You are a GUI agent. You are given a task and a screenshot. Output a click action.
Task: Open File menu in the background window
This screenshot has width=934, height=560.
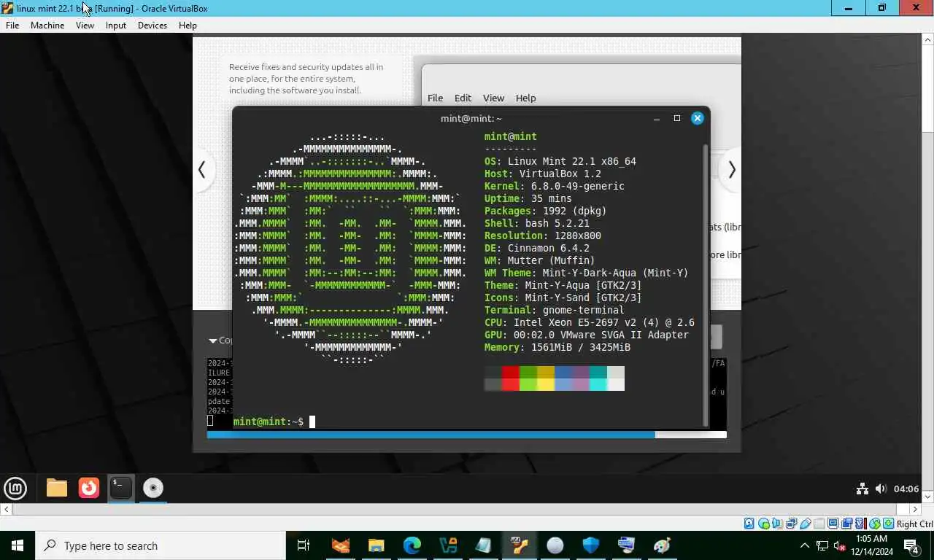[435, 98]
